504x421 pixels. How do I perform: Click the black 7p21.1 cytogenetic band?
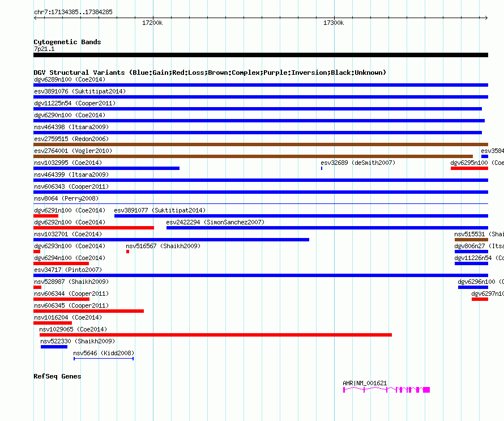point(260,55)
